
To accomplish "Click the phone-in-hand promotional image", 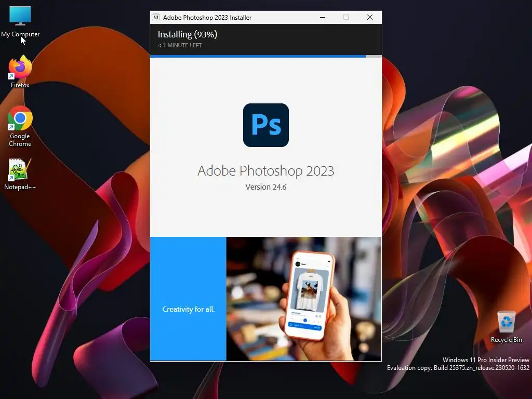I will coord(303,299).
